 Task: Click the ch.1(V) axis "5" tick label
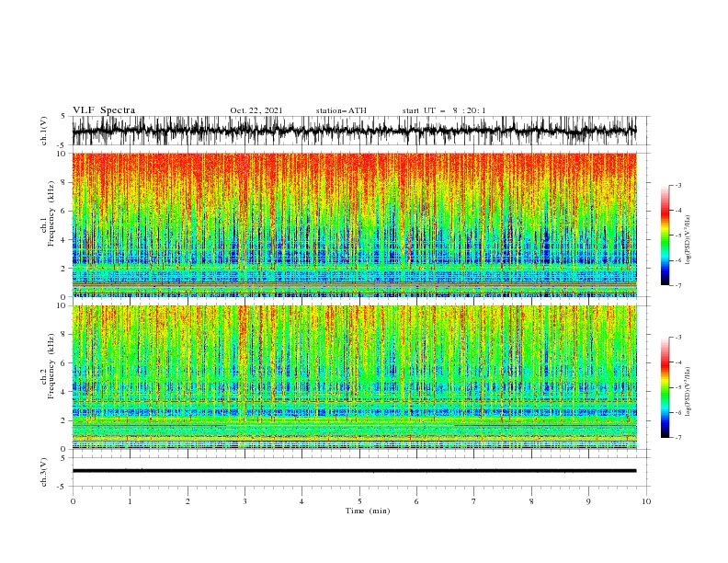pos(63,116)
